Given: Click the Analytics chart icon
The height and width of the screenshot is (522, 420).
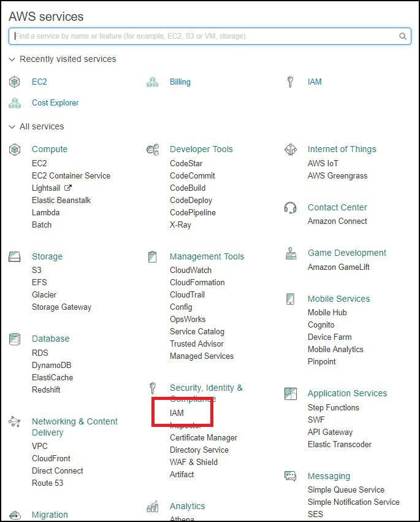Looking at the screenshot, I should click(x=153, y=507).
